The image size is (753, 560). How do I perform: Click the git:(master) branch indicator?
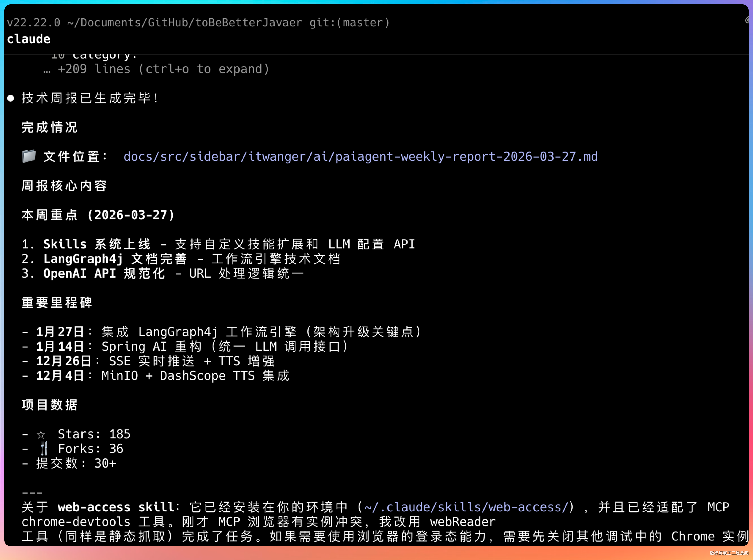click(x=349, y=23)
